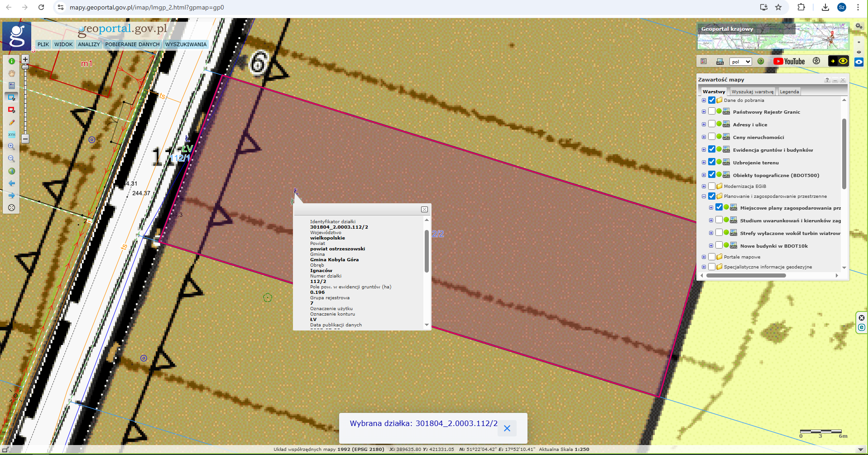Viewport: 868px width, 455px height.
Task: Click the magnifier zoom-in tool in the left toolbar
Action: point(12,147)
